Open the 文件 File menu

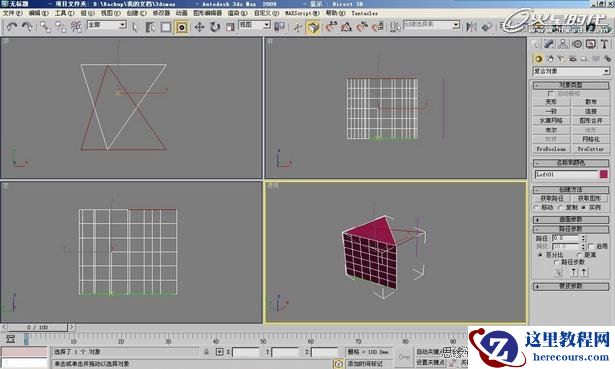tap(12, 13)
